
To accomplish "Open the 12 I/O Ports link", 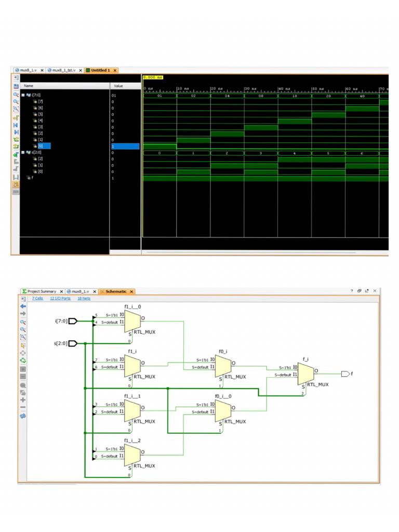I will [60, 299].
